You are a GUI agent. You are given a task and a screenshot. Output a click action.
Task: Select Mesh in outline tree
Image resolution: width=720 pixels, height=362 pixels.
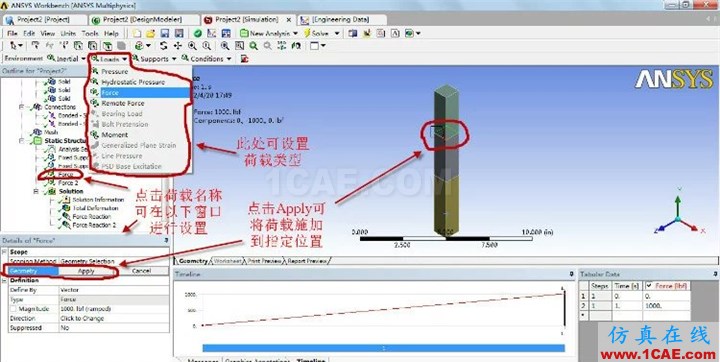(x=51, y=132)
